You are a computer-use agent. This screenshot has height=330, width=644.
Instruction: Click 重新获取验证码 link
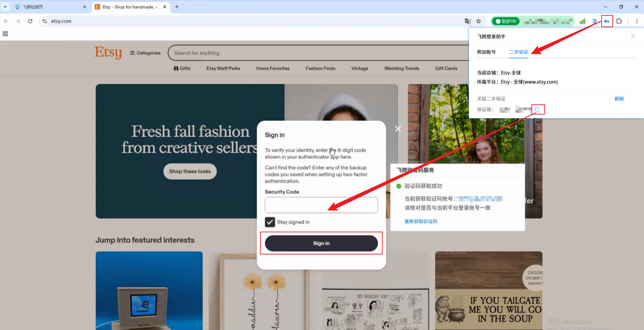pos(421,222)
